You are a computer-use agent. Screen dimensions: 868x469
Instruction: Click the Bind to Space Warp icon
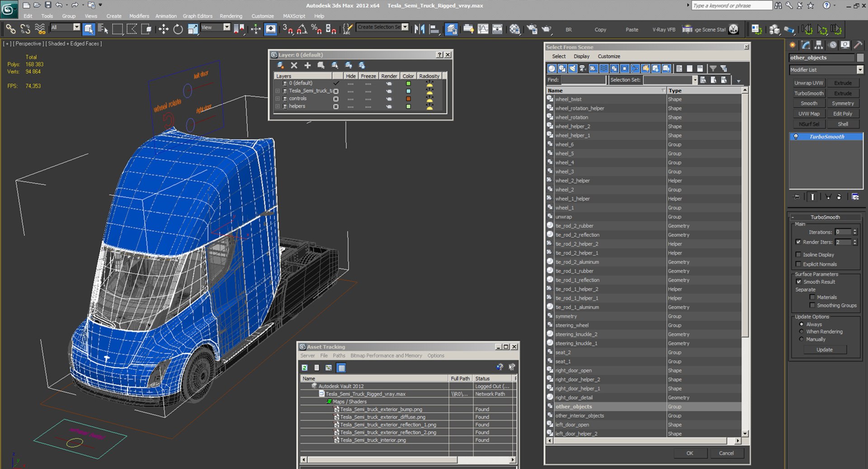point(40,29)
